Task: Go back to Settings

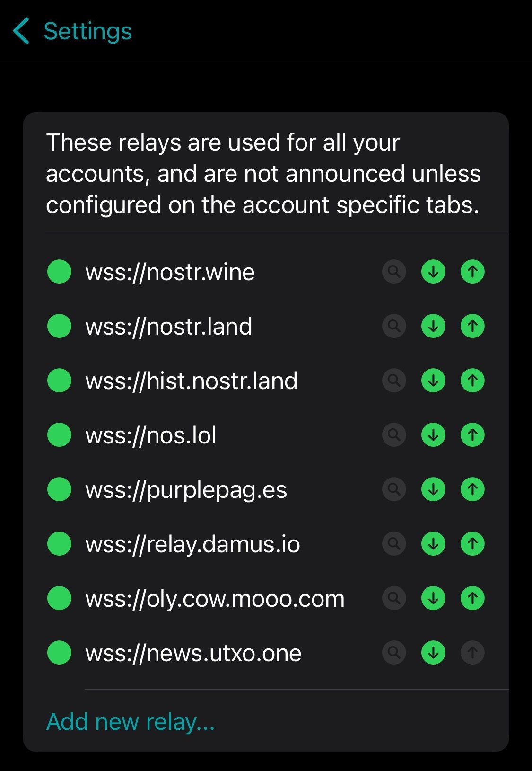Action: coord(72,31)
